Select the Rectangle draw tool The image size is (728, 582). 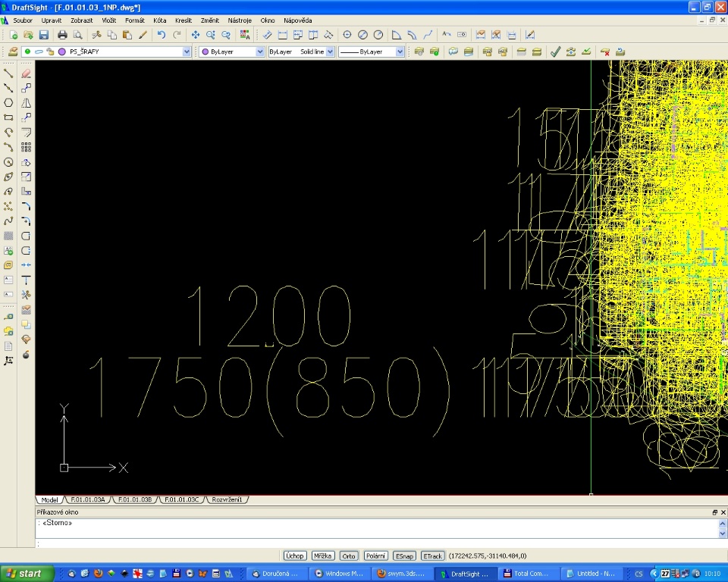pyautogui.click(x=8, y=117)
